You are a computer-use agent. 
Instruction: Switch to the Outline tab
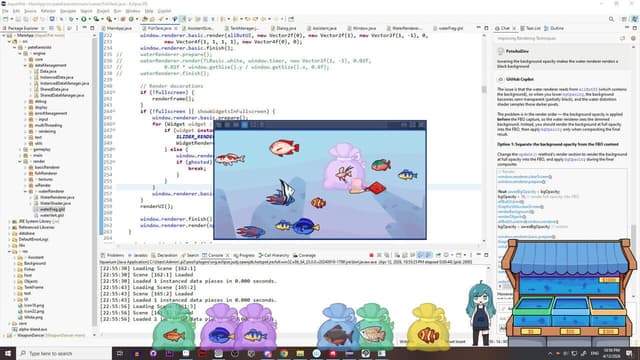pyautogui.click(x=554, y=28)
